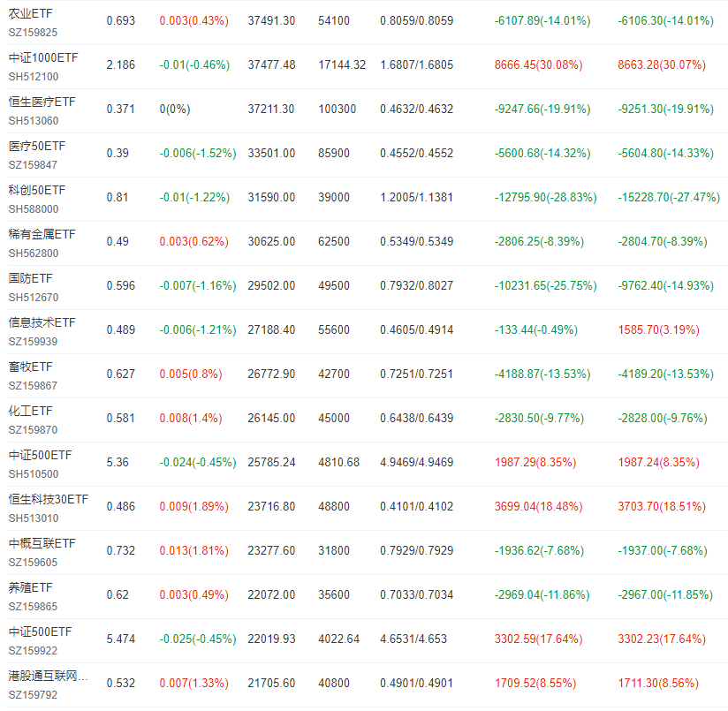The height and width of the screenshot is (711, 728).
Task: Click cost 0.6438/0.6439 of 化工ETF
Action: (416, 418)
